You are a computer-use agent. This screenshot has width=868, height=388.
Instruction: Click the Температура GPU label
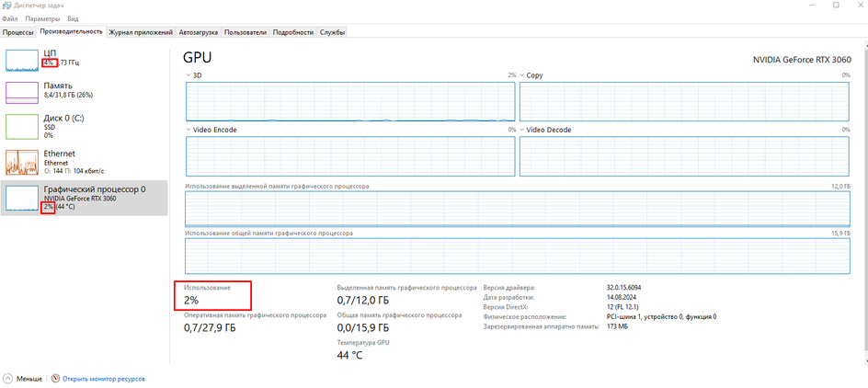click(363, 343)
